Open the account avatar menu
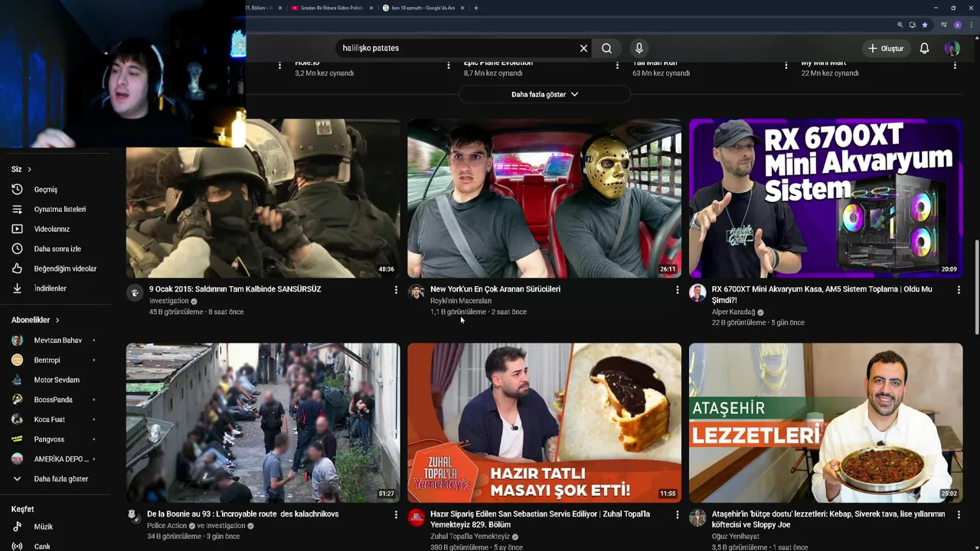The image size is (980, 551). (952, 48)
